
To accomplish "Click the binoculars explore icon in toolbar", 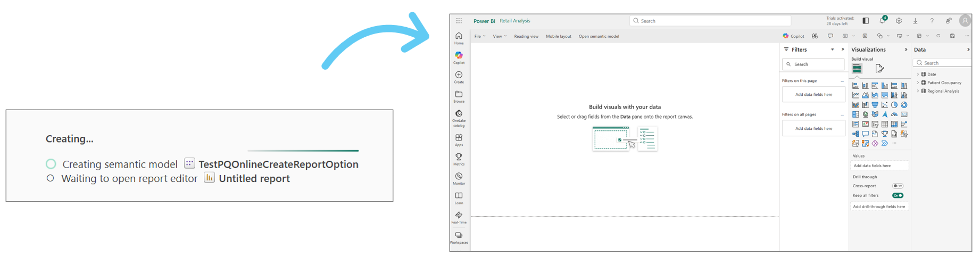I will [815, 36].
